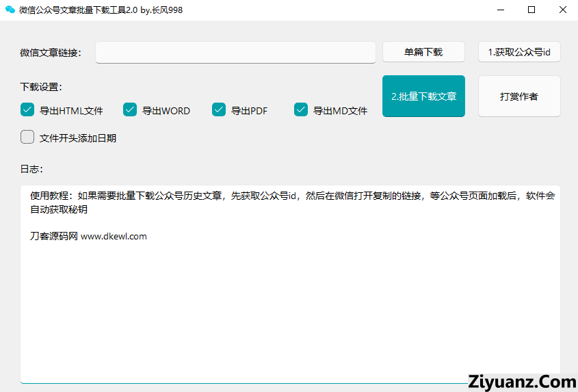
Task: Toggle the 导出WORD checkbox
Action: 130,109
